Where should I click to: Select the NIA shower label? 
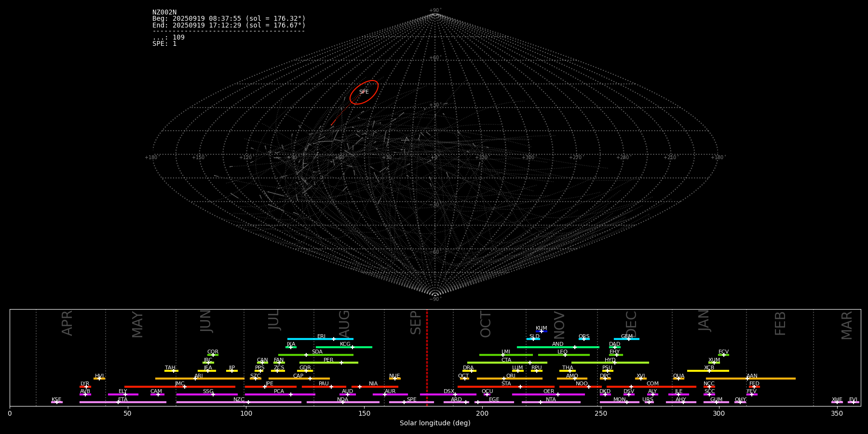[x=373, y=384]
